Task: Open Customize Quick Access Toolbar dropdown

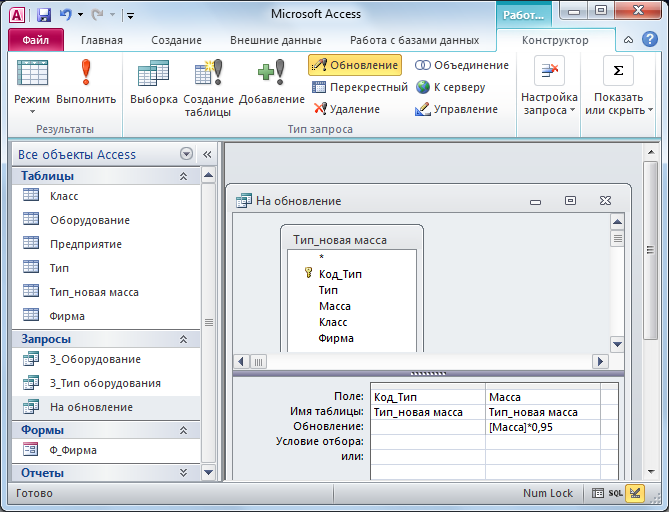Action: 131,16
